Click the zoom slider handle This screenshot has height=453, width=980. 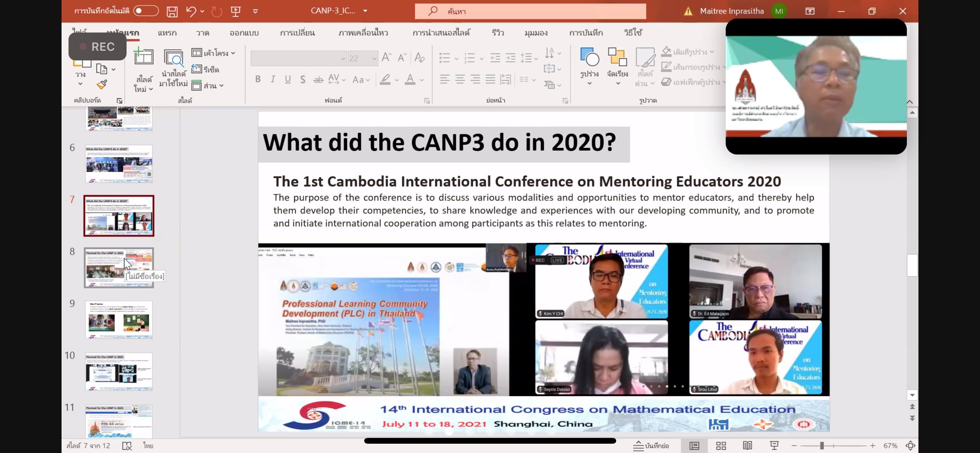click(822, 446)
